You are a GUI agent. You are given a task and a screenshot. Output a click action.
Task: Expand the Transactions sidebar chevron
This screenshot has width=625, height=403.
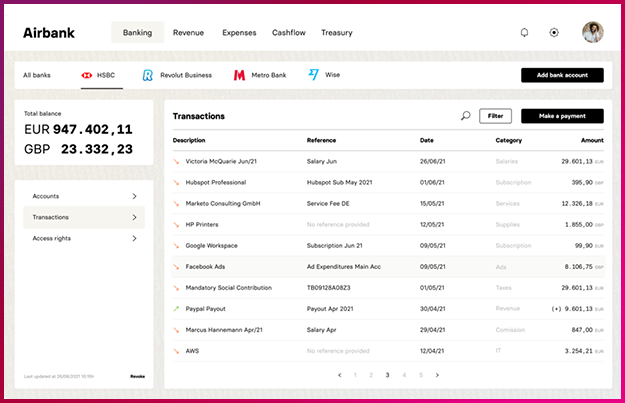point(134,217)
